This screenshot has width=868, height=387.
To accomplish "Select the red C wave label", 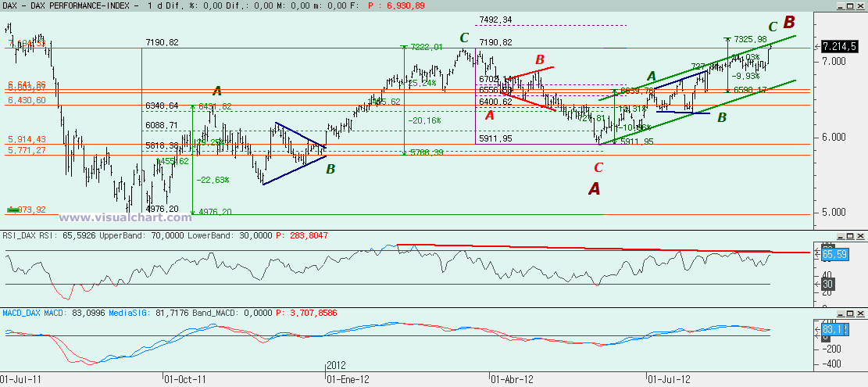I will 598,167.
